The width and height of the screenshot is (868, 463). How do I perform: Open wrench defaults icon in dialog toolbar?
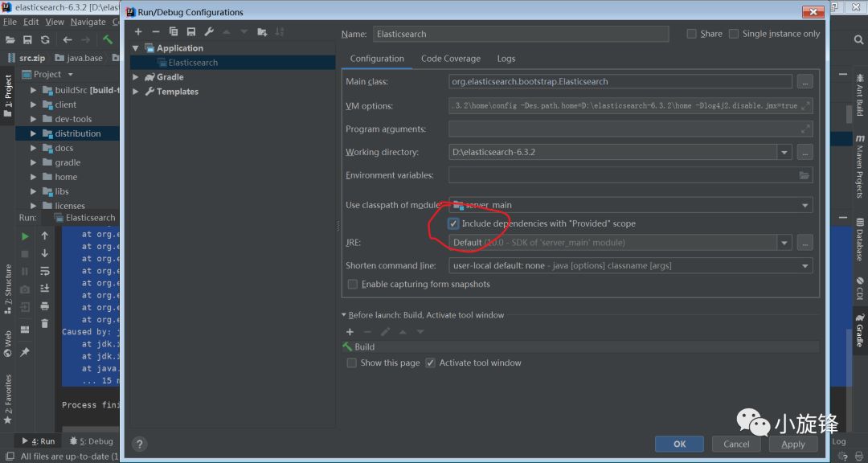point(209,32)
